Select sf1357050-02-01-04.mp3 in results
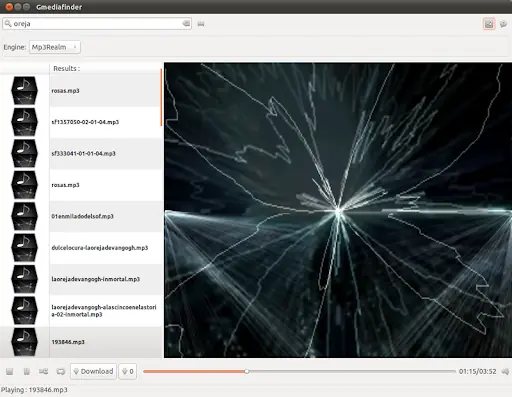The image size is (512, 397). click(x=105, y=122)
